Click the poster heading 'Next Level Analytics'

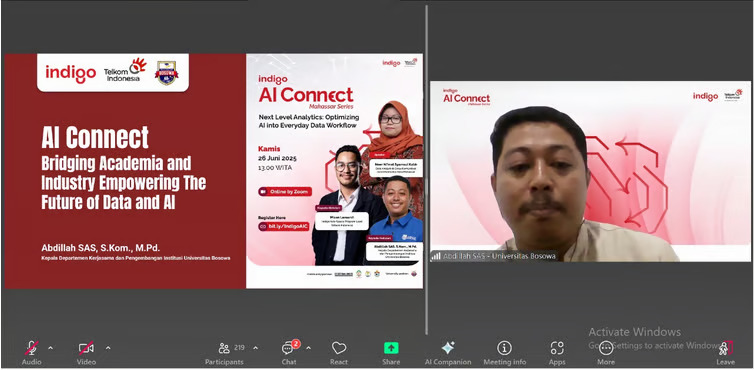(x=290, y=117)
